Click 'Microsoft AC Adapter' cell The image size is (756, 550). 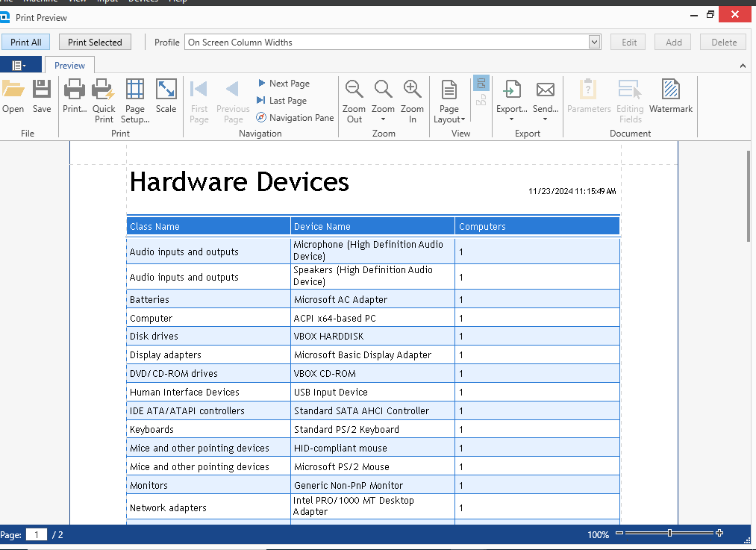point(372,299)
